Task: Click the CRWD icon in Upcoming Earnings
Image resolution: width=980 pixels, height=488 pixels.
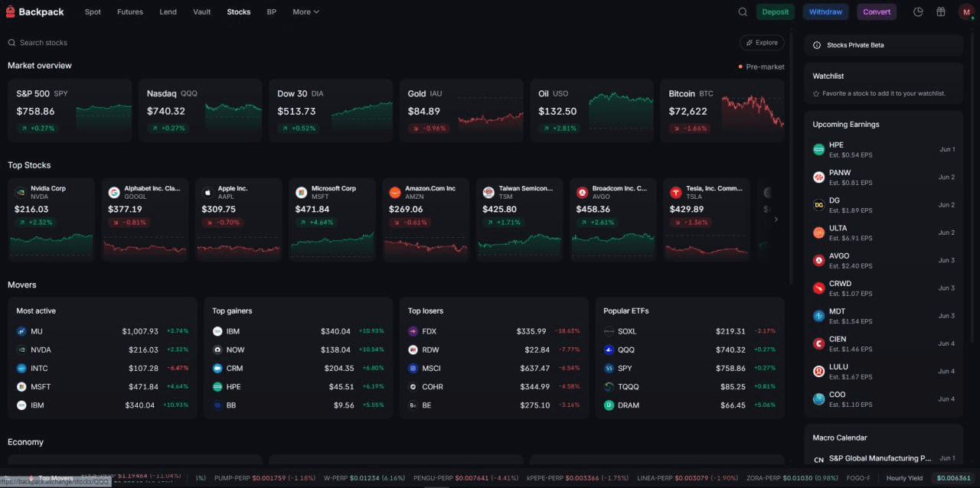Action: coord(818,288)
